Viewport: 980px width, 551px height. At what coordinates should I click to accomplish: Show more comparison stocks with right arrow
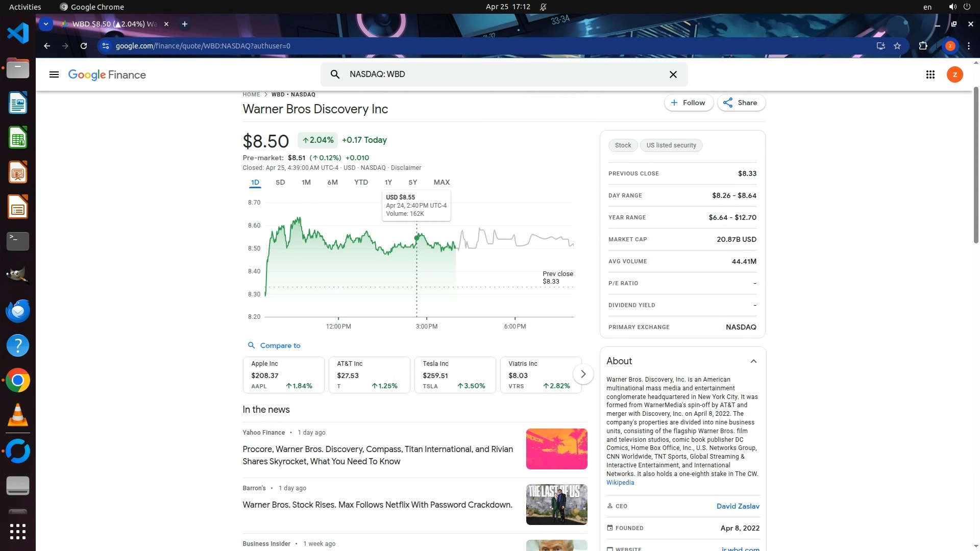[583, 374]
